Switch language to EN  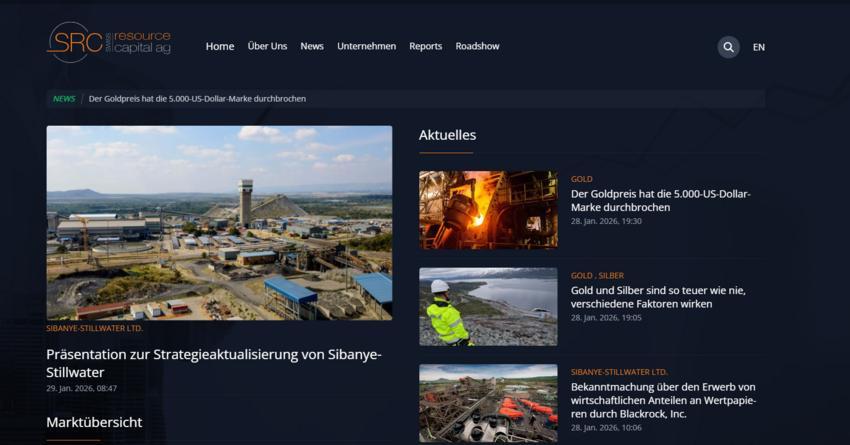758,47
